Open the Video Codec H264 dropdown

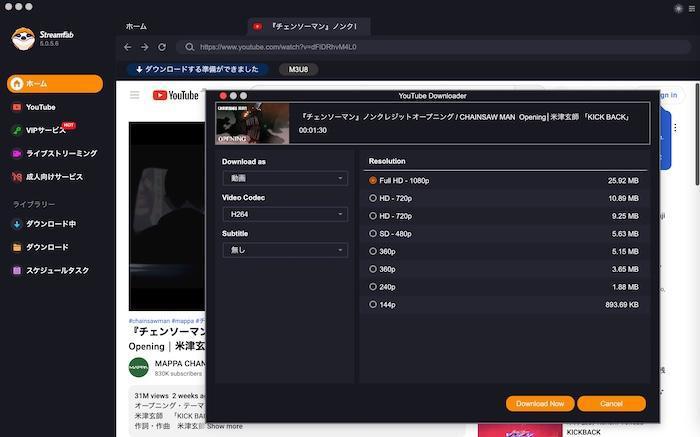[x=285, y=214]
